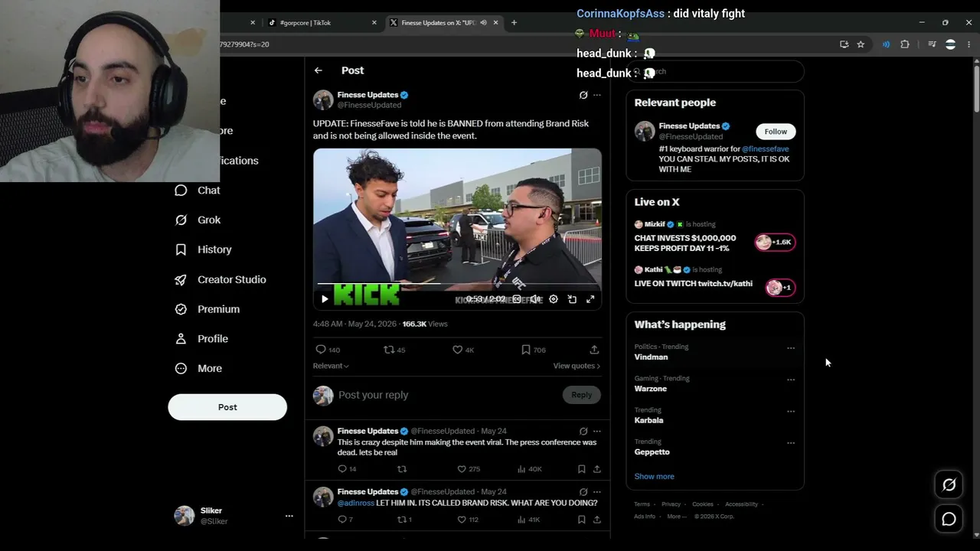Viewport: 980px width, 551px height.
Task: Open the @adinross mention link
Action: [356, 503]
